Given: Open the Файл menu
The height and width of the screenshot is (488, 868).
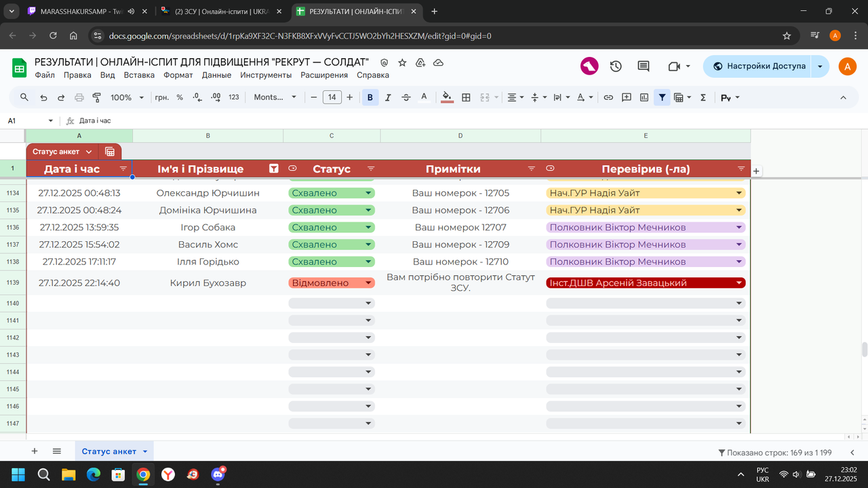Looking at the screenshot, I should point(45,75).
